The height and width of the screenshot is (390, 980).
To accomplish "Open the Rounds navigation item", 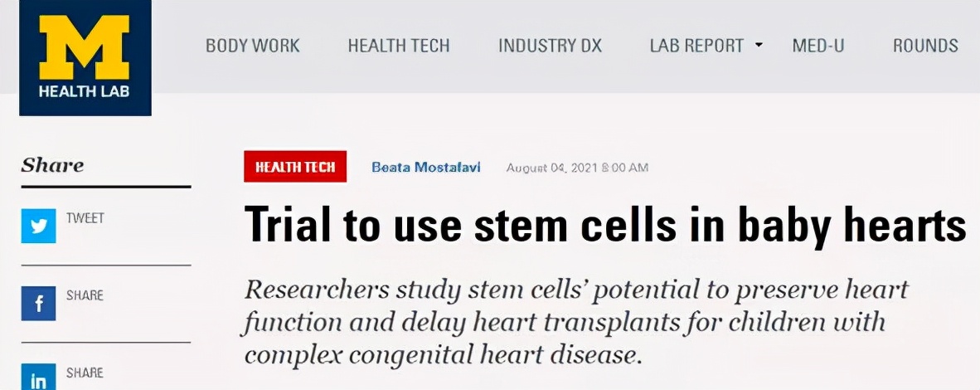I will click(925, 46).
